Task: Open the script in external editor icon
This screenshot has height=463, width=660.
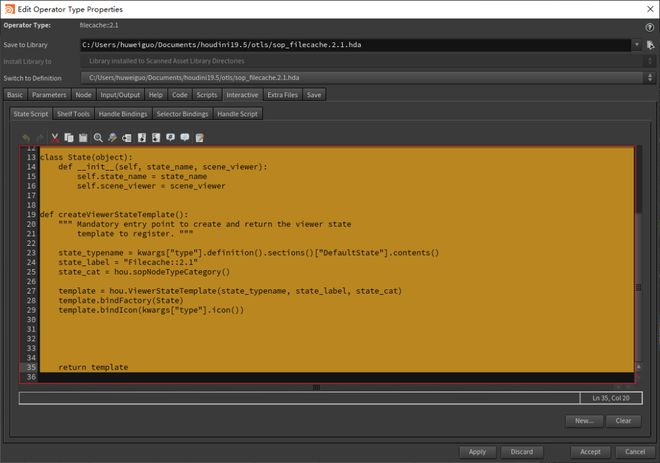Action: coord(200,136)
